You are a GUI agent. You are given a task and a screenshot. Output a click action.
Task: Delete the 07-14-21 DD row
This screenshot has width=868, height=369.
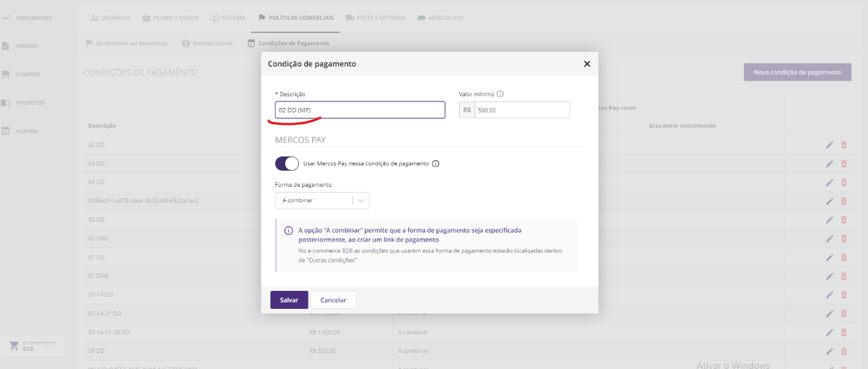pyautogui.click(x=843, y=313)
